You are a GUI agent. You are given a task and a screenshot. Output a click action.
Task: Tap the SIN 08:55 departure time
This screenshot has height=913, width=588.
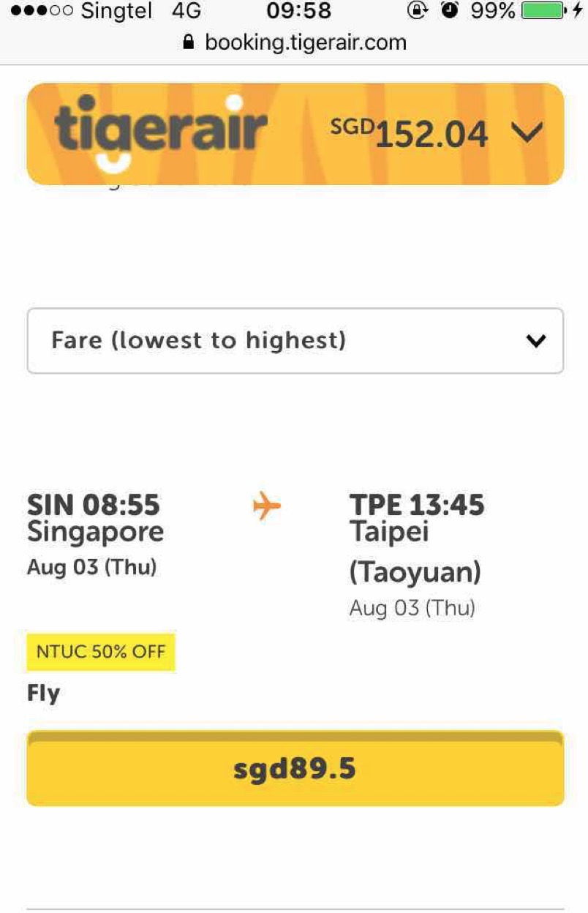94,505
